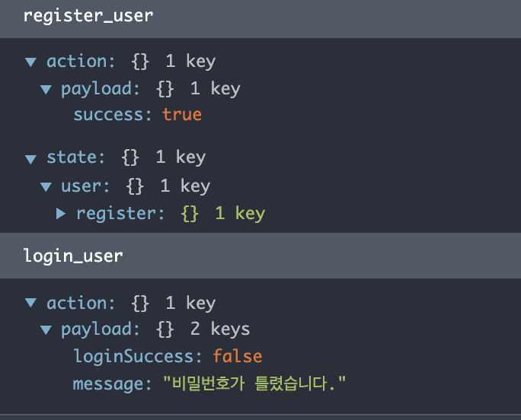Screen dimensions: 521x420
Task: Expand the collapsed register node
Action: (x=60, y=214)
